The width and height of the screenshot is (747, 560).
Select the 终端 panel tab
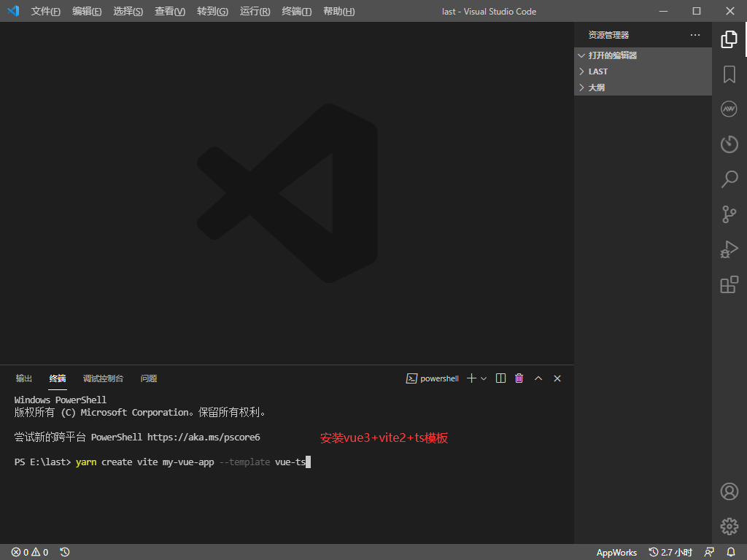[58, 378]
